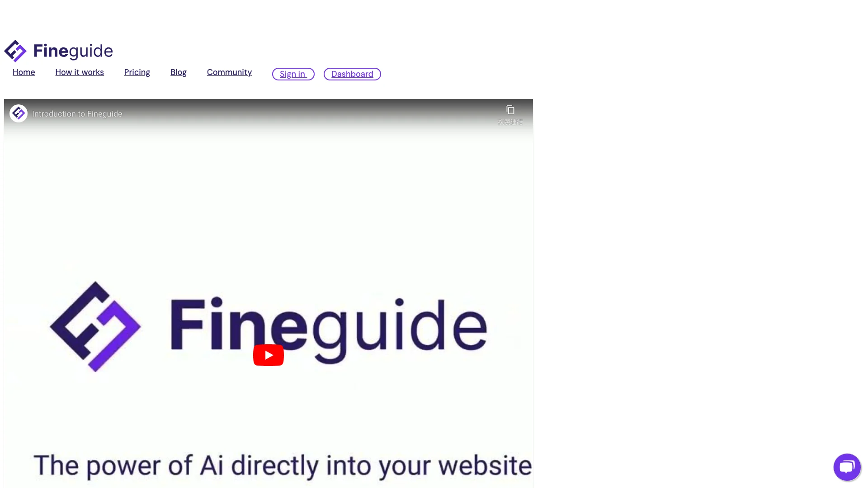Click the Fineguide logo in navbar
868x488 pixels.
(58, 51)
